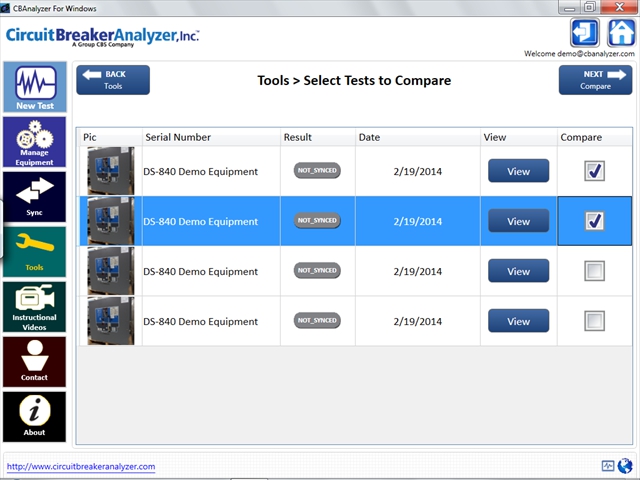The width and height of the screenshot is (640, 480).
Task: Click NOT_SYNCED badge in first row
Action: [x=317, y=171]
